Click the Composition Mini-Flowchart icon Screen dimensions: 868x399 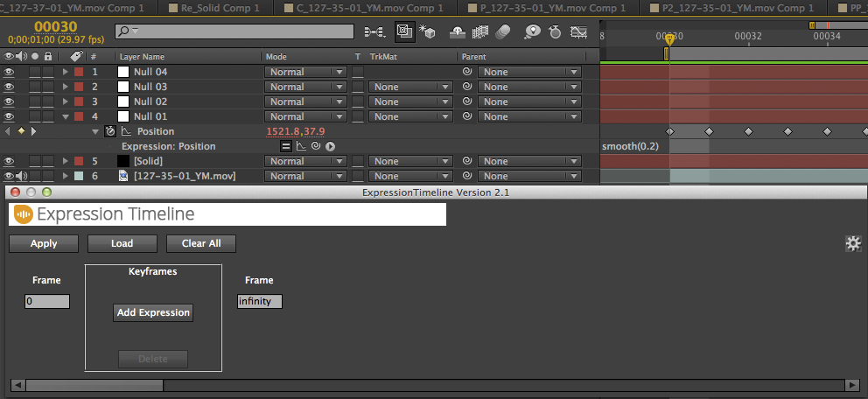[x=374, y=32]
